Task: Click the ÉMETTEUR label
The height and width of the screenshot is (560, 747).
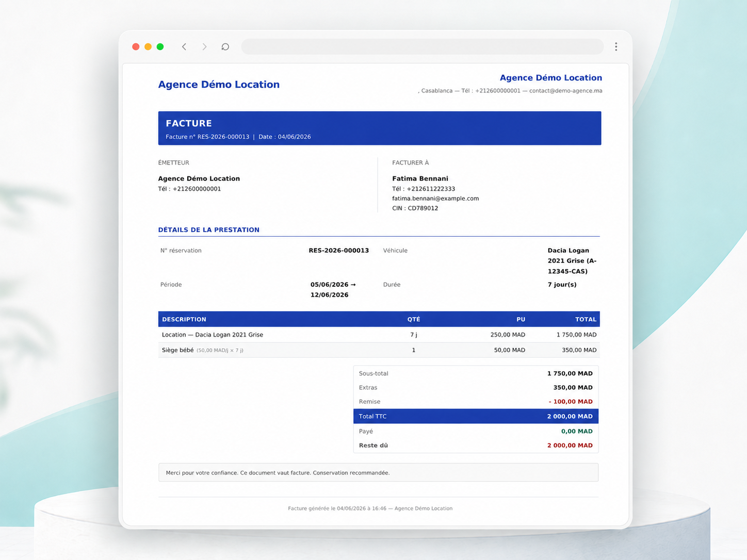Action: coord(174,163)
